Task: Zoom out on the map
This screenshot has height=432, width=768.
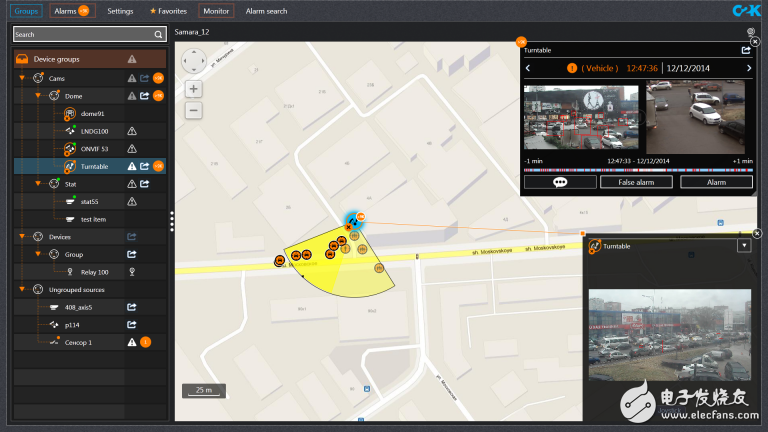Action: point(194,110)
